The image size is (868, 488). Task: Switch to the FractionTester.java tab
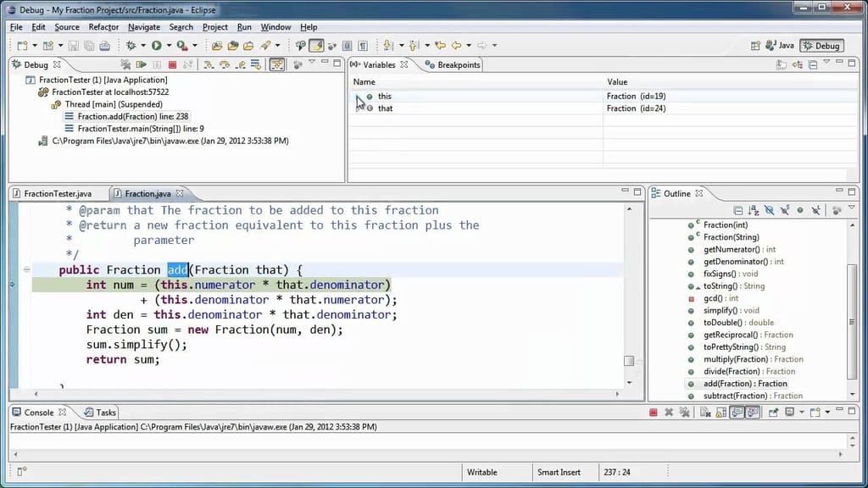click(x=58, y=192)
